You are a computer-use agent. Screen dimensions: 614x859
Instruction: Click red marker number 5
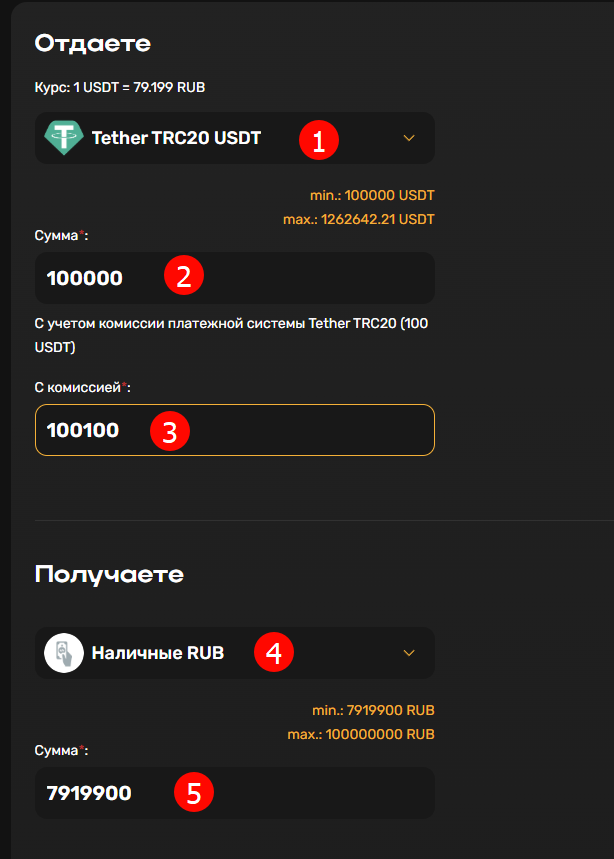click(194, 792)
